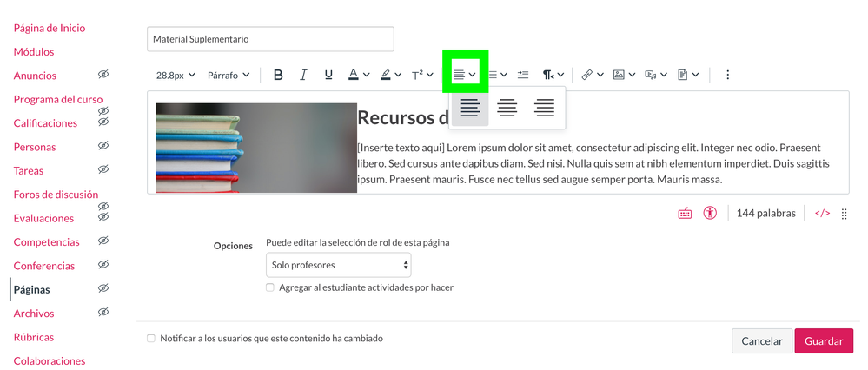868x370 pixels.
Task: Enable adding to student to-do activities
Action: coord(270,287)
